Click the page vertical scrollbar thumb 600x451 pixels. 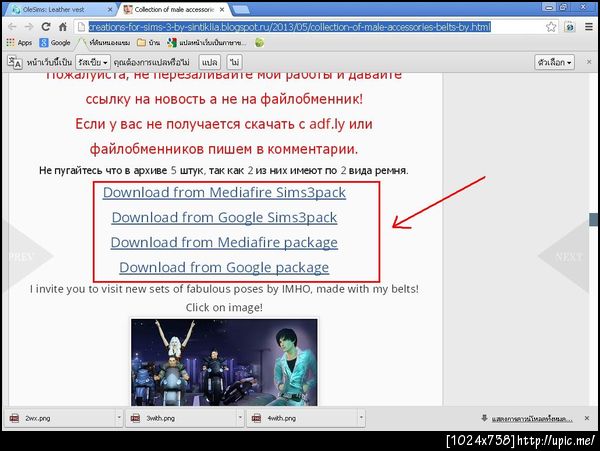[x=593, y=220]
